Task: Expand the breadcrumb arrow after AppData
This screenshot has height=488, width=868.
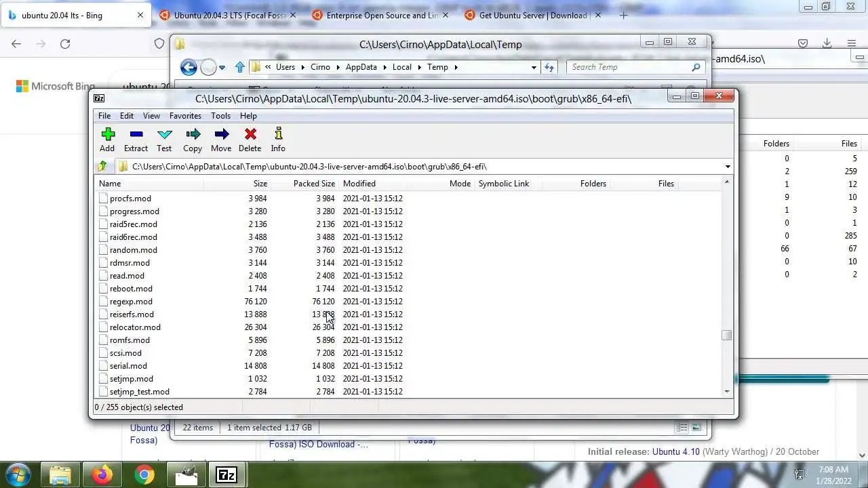Action: 384,67
